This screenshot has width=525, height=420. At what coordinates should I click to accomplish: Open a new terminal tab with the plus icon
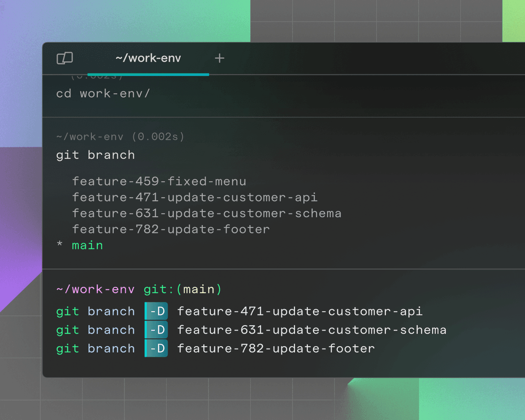[x=219, y=58]
